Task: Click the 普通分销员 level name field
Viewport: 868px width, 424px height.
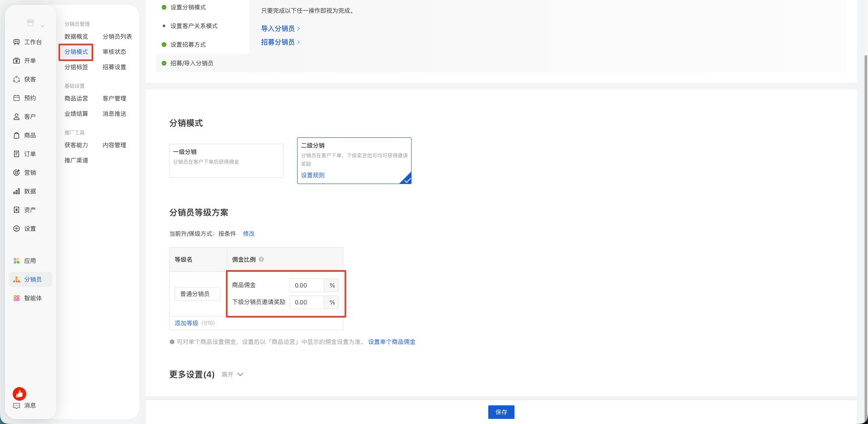Action: tap(198, 294)
